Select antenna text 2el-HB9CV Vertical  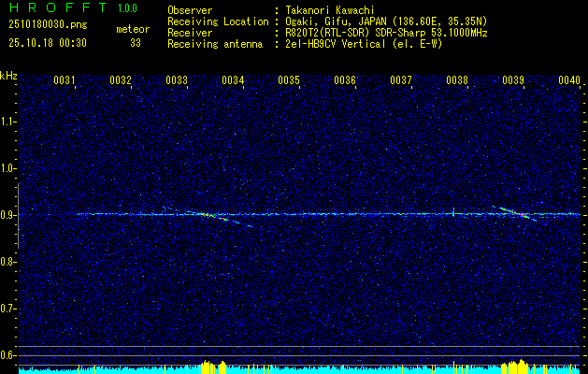[336, 44]
